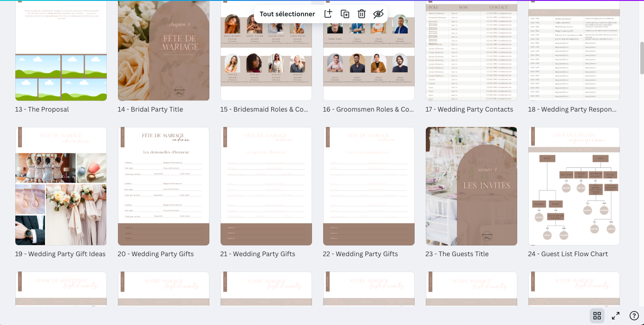Toggle the grid view button

[597, 316]
